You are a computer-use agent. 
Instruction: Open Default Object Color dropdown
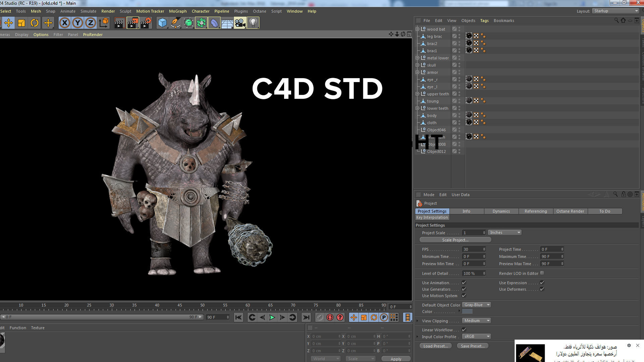477,305
